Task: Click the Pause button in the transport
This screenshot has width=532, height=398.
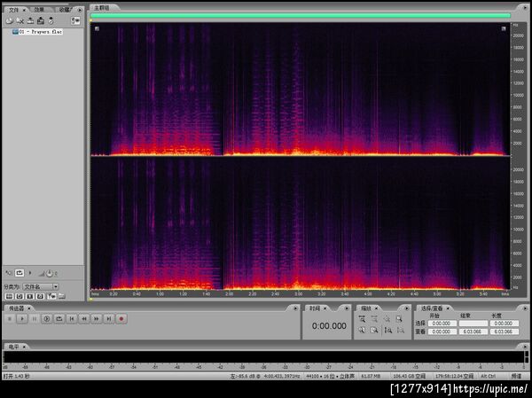Action: coord(35,319)
